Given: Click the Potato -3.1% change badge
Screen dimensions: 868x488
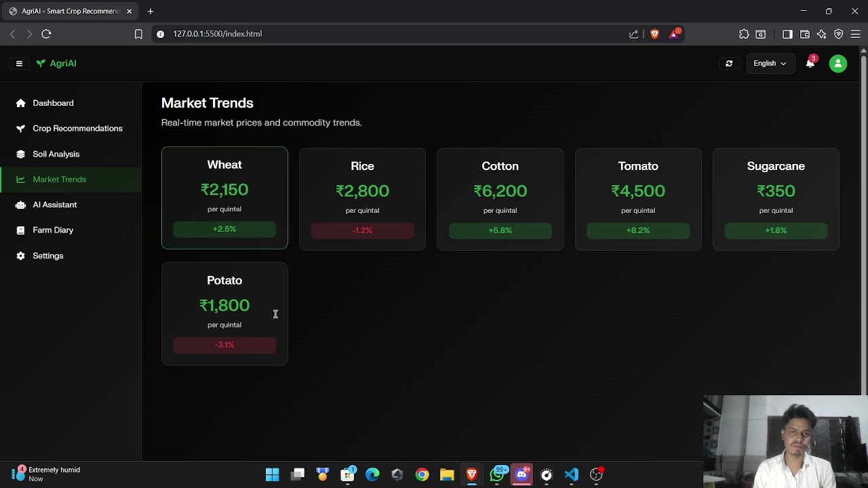Looking at the screenshot, I should 224,345.
